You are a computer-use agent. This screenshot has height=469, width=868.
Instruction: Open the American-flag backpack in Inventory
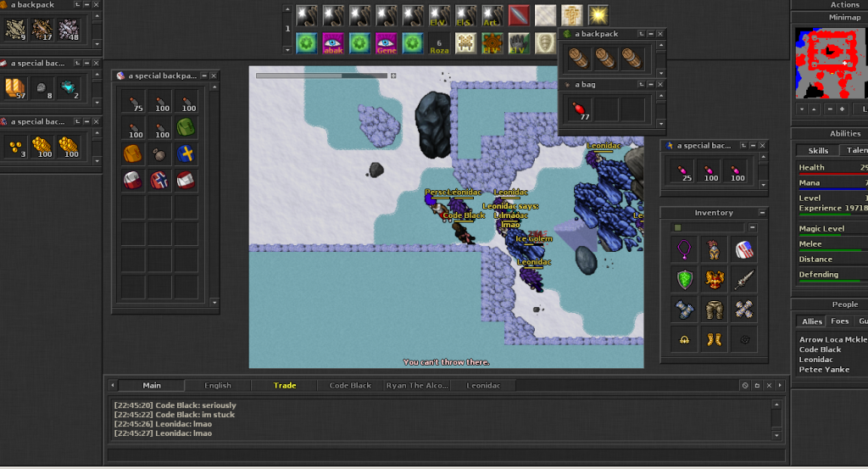click(x=744, y=249)
